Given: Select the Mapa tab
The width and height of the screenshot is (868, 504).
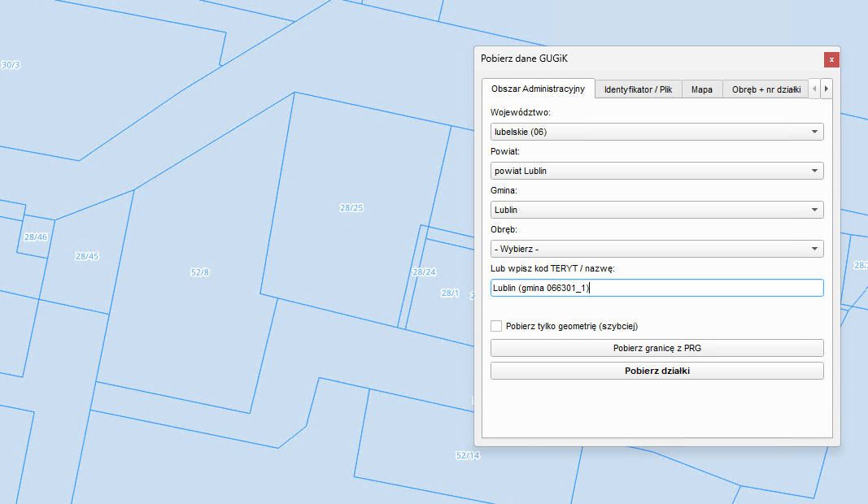Looking at the screenshot, I should coord(701,89).
